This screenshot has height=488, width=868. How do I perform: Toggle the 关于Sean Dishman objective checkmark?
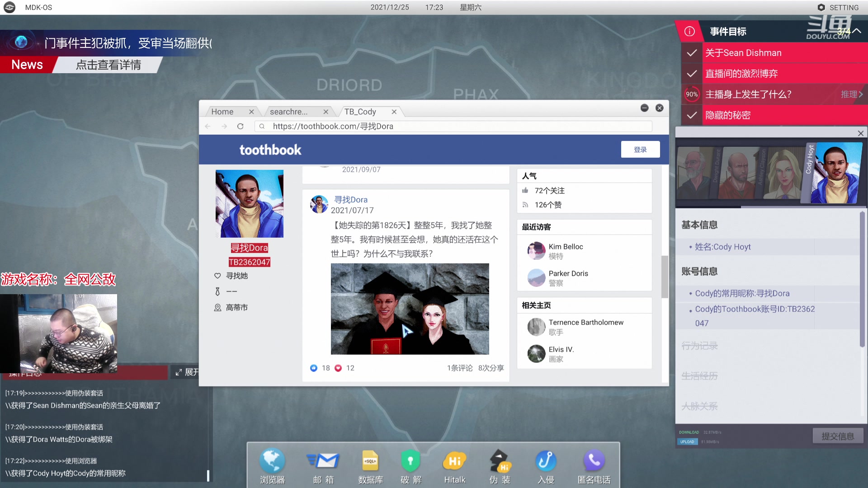point(692,53)
